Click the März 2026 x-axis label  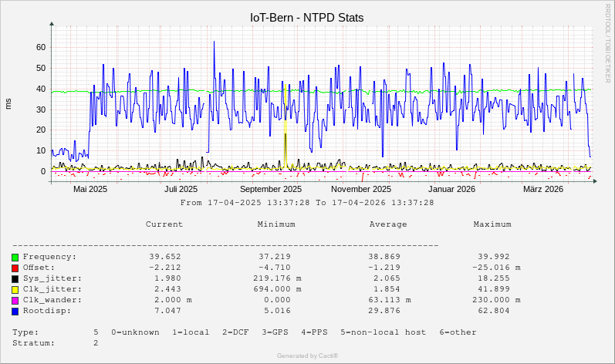tap(543, 189)
